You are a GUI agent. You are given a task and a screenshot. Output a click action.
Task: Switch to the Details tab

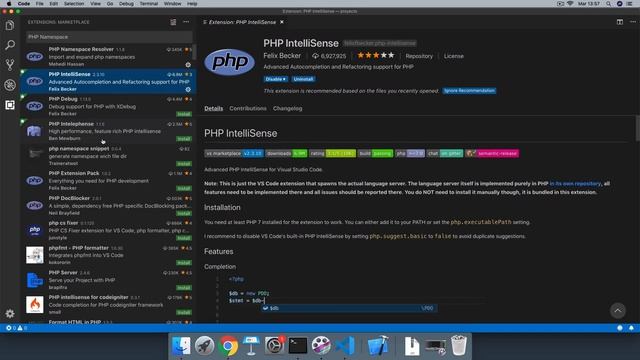coord(213,109)
